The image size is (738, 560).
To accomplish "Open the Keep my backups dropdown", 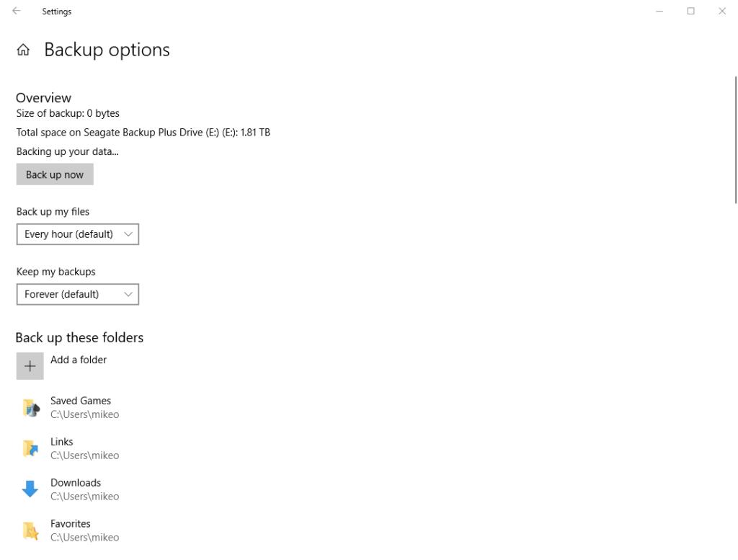I will 77,294.
